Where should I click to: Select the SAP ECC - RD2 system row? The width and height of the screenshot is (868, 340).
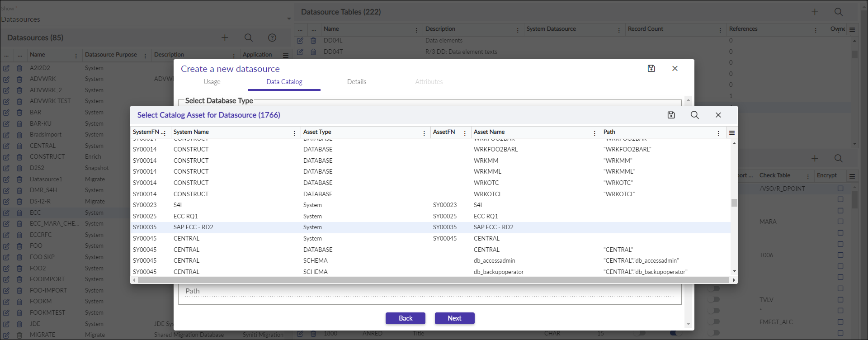pos(430,227)
